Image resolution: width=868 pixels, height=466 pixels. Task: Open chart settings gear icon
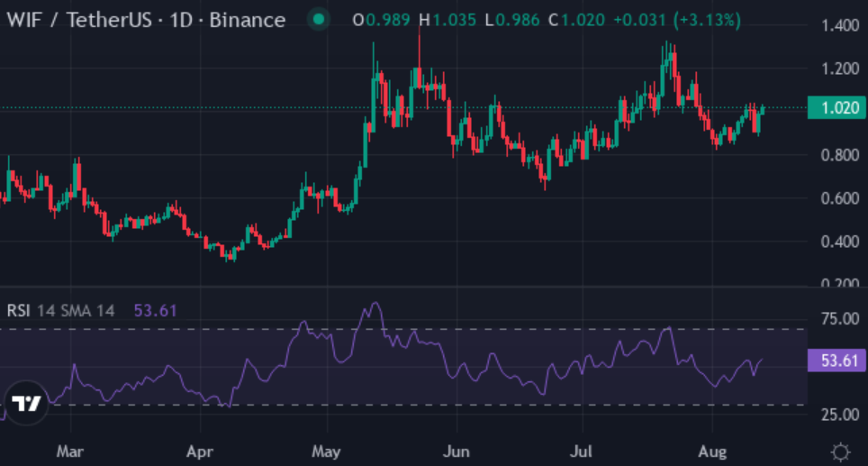tap(840, 452)
